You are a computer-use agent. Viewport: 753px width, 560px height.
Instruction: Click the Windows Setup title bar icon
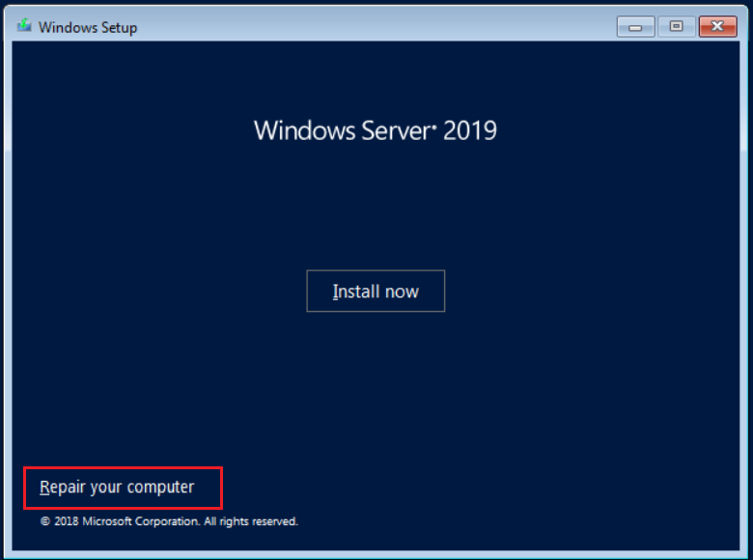24,25
